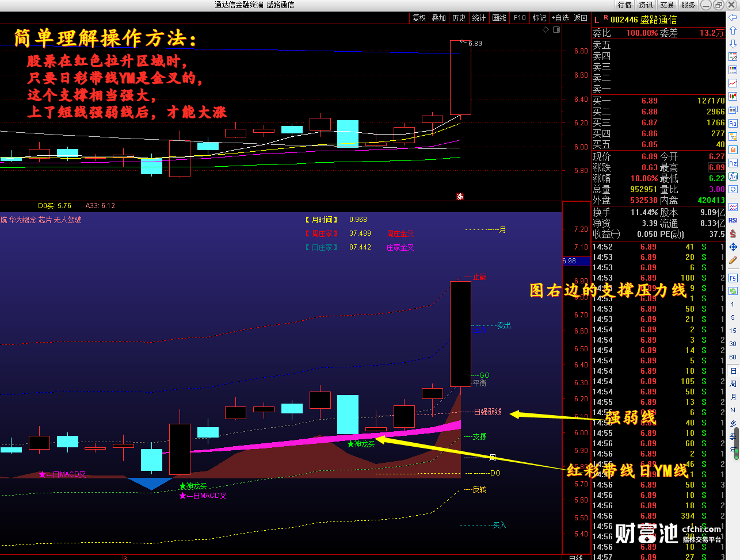The image size is (740, 560).
Task: Open the 资讯 news menu
Action: pyautogui.click(x=646, y=5)
